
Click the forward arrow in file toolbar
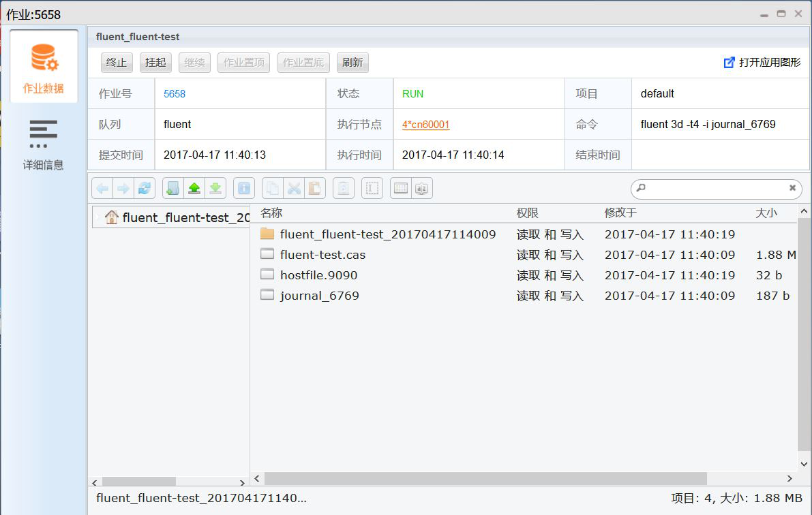pos(123,189)
